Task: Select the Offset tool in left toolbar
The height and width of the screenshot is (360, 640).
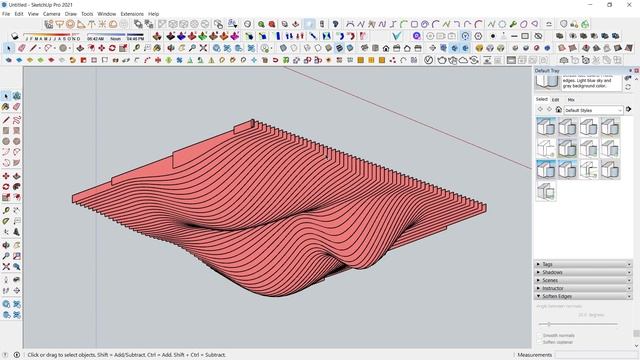Action: [x=17, y=197]
